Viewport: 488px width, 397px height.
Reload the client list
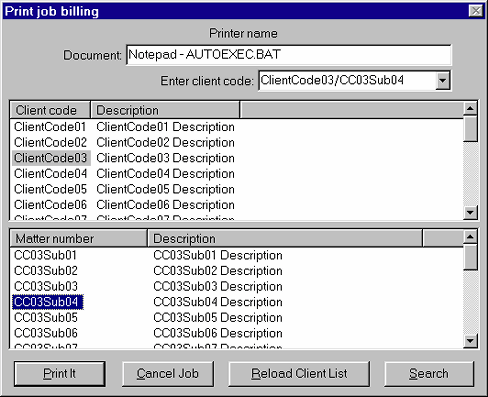click(x=299, y=374)
